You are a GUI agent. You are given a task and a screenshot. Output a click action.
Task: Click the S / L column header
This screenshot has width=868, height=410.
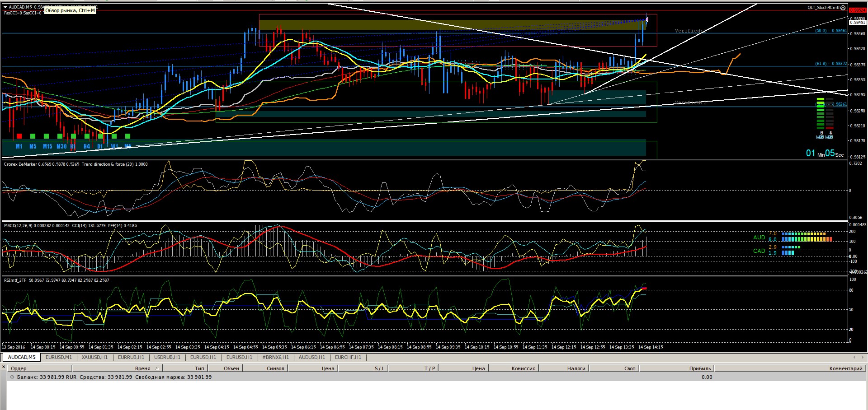363,368
